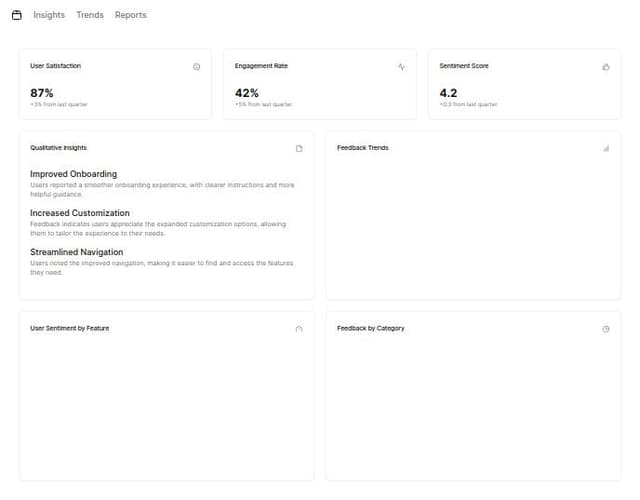Click the bar chart icon on Feedback Trends

pyautogui.click(x=606, y=148)
